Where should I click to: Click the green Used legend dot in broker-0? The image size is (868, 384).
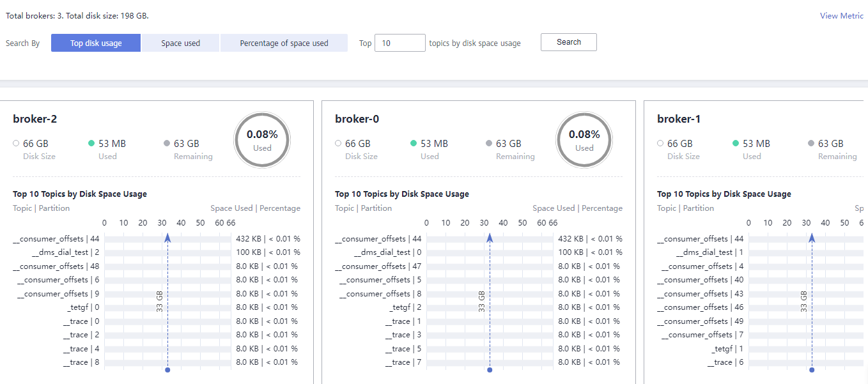(414, 144)
